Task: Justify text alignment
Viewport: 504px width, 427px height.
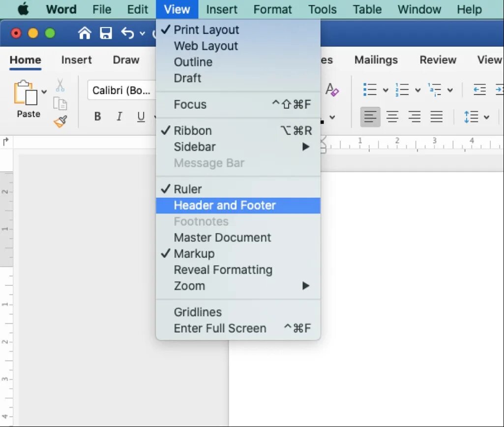Action: (437, 117)
